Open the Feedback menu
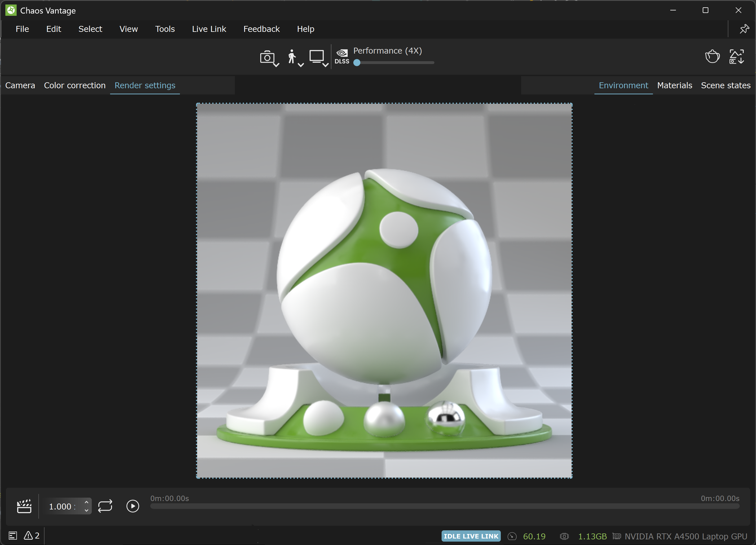756x545 pixels. pyautogui.click(x=262, y=29)
